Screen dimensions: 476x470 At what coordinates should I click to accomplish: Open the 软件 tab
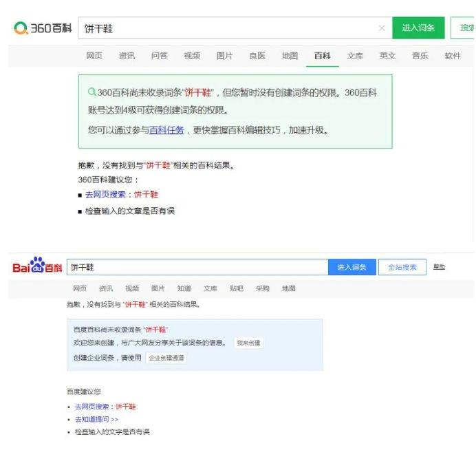(453, 56)
